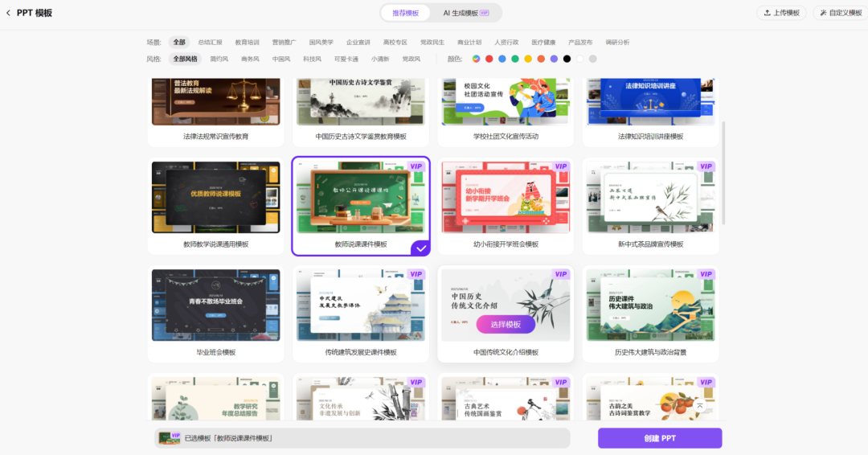Viewport: 868px width, 455px height.
Task: Filter scenes by 产品发布
Action: point(580,42)
